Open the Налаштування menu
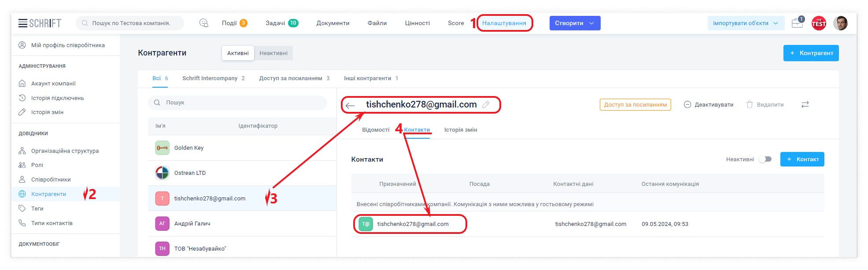 tap(504, 23)
